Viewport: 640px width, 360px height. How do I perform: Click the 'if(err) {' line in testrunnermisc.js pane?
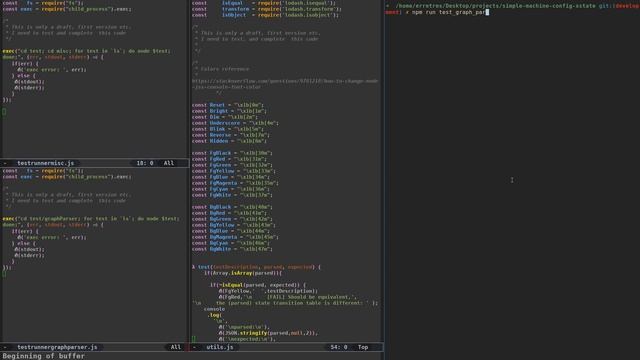(25, 64)
